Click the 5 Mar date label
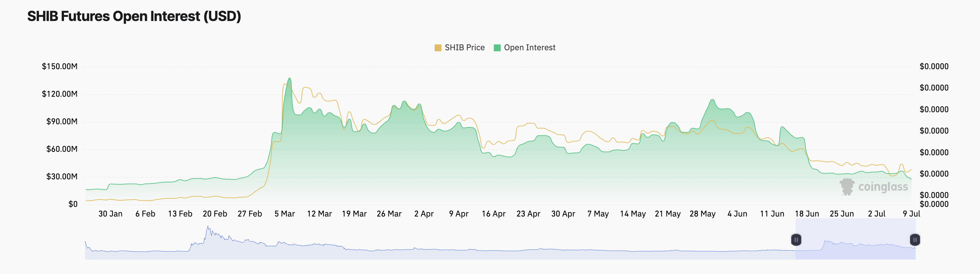Image resolution: width=980 pixels, height=274 pixels. point(285,214)
